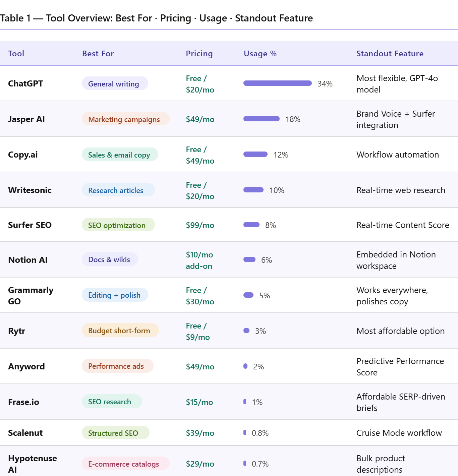This screenshot has width=458, height=476.
Task: Click the Frase.io $15/mo price
Action: tap(199, 402)
